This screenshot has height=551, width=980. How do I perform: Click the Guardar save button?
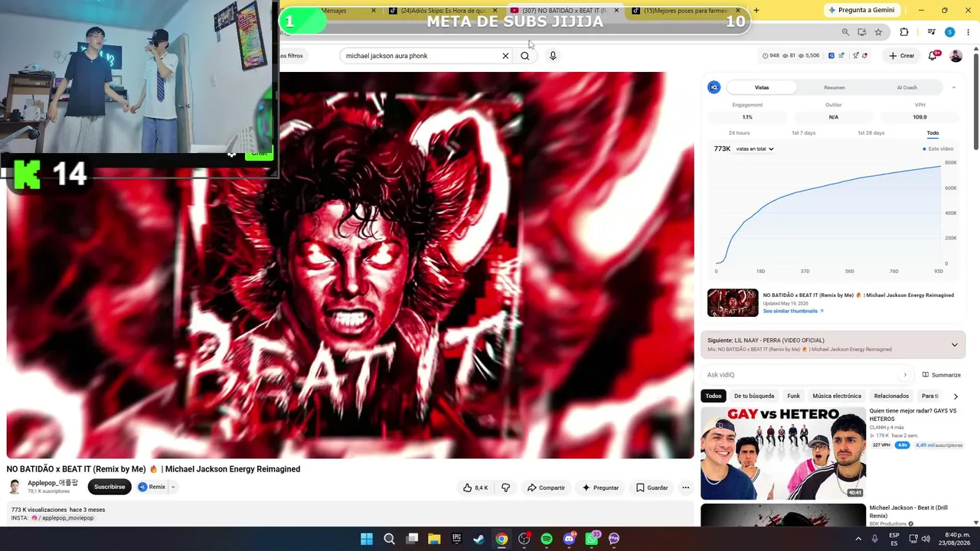pyautogui.click(x=652, y=487)
